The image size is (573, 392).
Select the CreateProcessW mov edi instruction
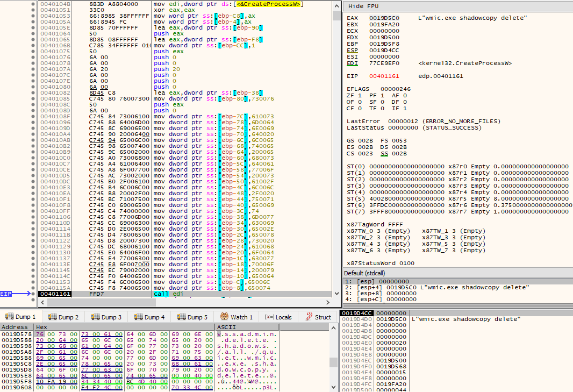click(185, 4)
